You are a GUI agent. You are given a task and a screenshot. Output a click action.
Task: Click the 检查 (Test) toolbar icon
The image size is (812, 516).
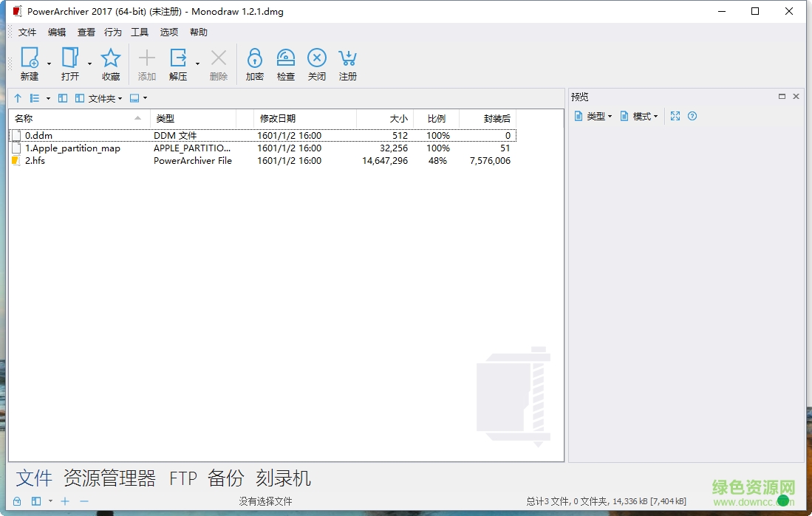click(285, 63)
